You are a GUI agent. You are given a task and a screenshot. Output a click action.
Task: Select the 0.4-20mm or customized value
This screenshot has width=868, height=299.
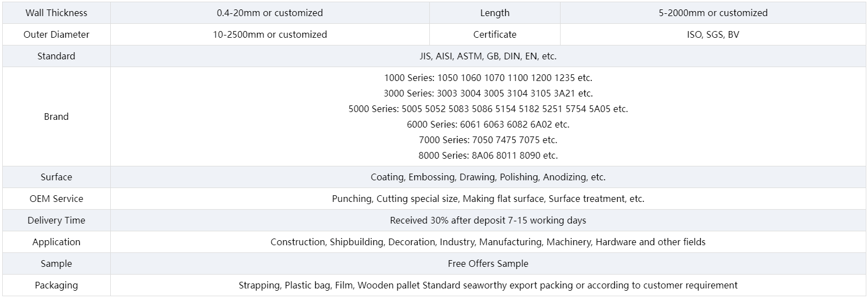[270, 13]
